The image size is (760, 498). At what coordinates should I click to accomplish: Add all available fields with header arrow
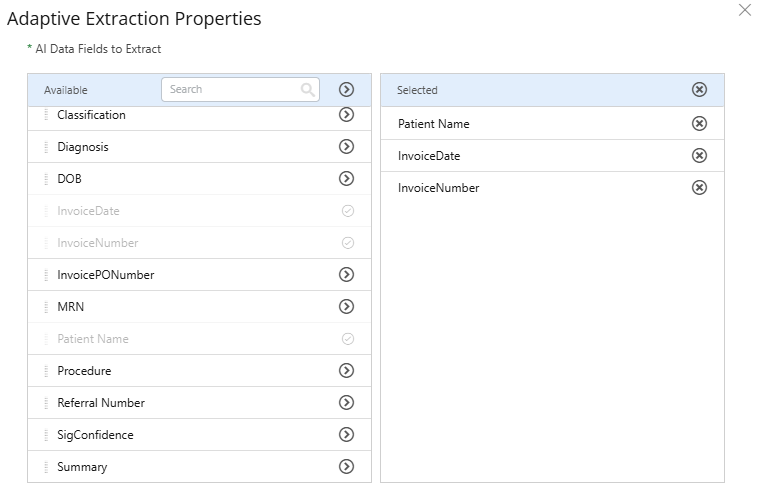347,90
